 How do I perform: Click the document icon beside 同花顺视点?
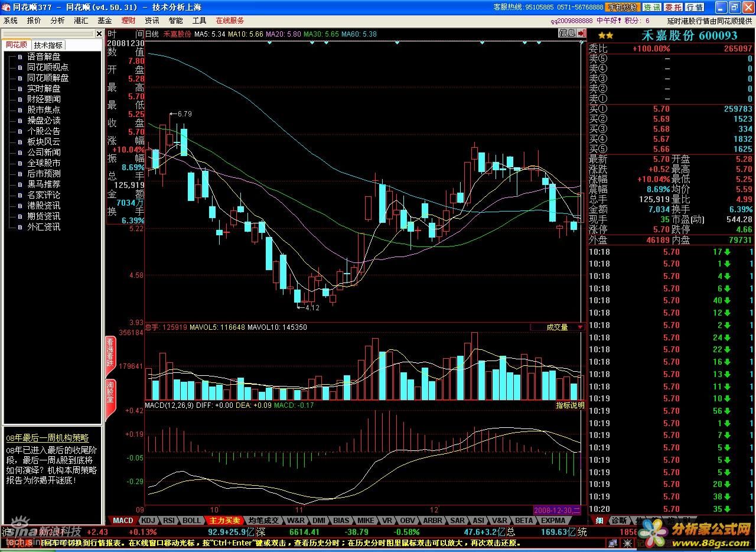pyautogui.click(x=19, y=67)
